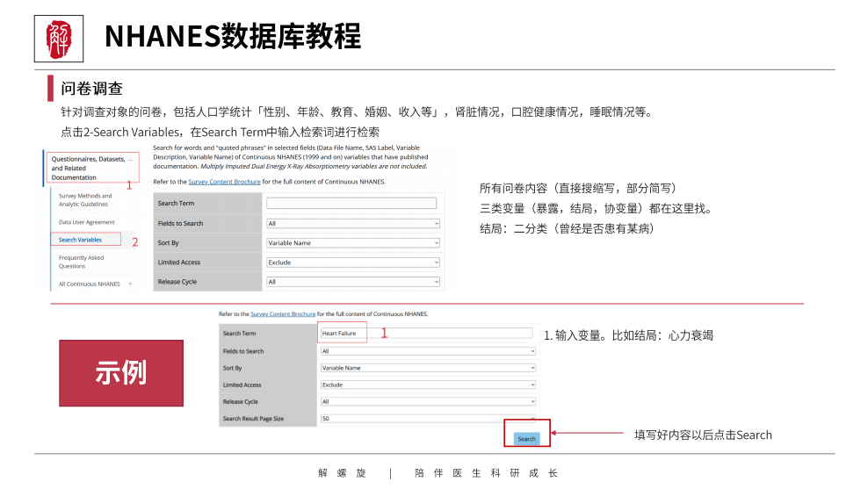Open Survey Content Brochure link above the empty form
The width and height of the screenshot is (868, 489).
tap(224, 182)
